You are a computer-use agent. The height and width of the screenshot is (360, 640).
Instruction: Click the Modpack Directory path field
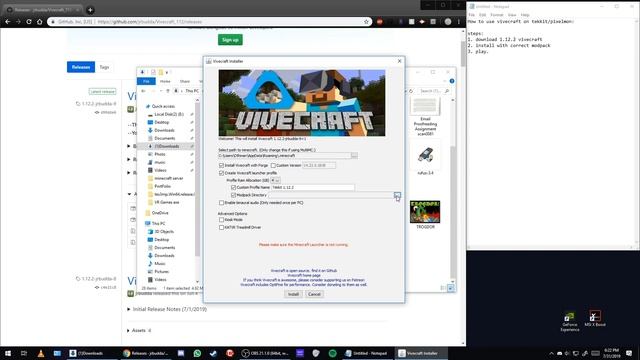(331, 195)
